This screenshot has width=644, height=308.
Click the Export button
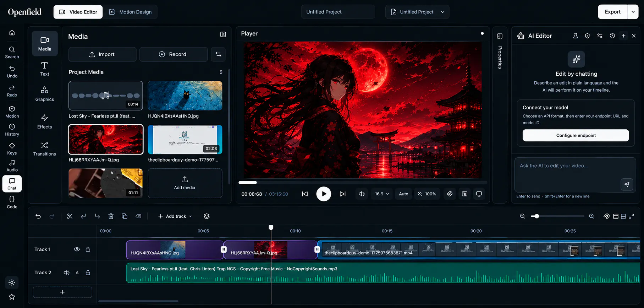point(612,12)
